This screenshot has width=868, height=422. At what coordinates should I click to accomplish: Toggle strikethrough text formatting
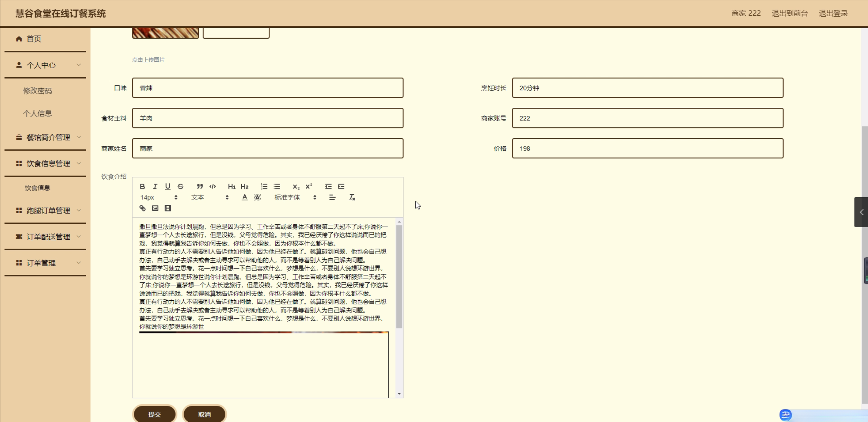click(181, 186)
